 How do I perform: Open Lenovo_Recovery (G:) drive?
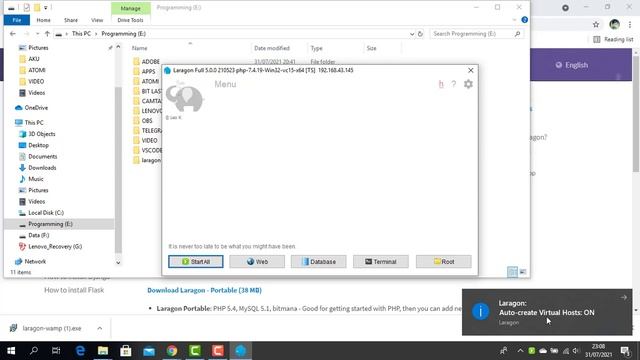coord(55,247)
